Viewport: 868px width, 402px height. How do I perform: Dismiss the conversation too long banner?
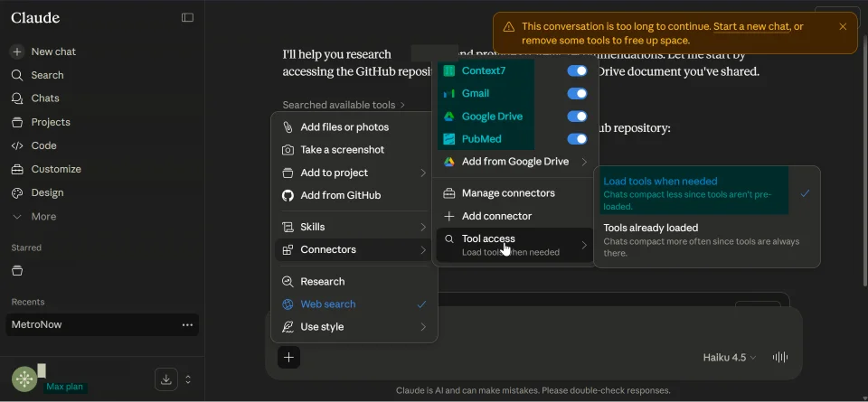(843, 26)
